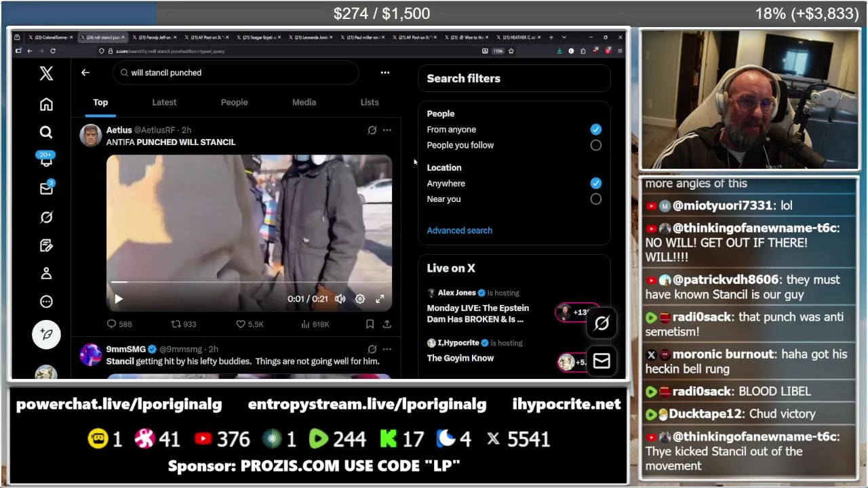Screen dimensions: 868x488
Task: Select From anyone radio option
Action: click(x=595, y=129)
